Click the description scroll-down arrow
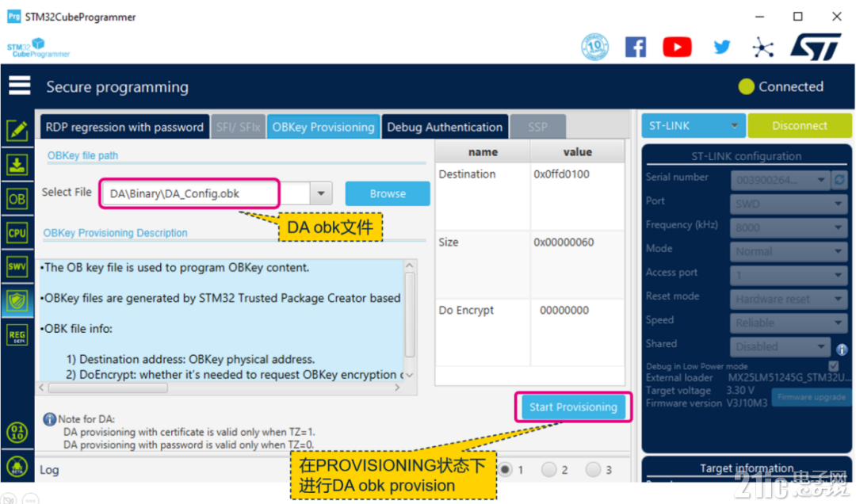The height and width of the screenshot is (504, 856). click(410, 375)
